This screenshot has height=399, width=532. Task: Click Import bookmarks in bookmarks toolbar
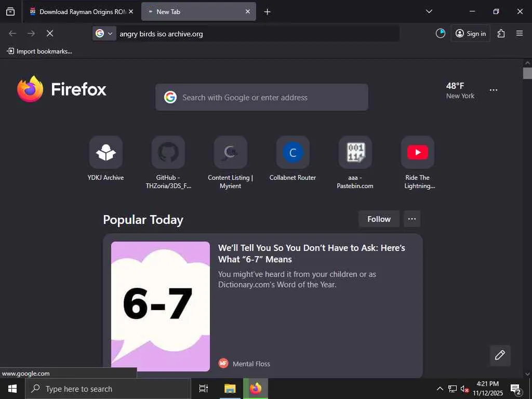point(39,51)
